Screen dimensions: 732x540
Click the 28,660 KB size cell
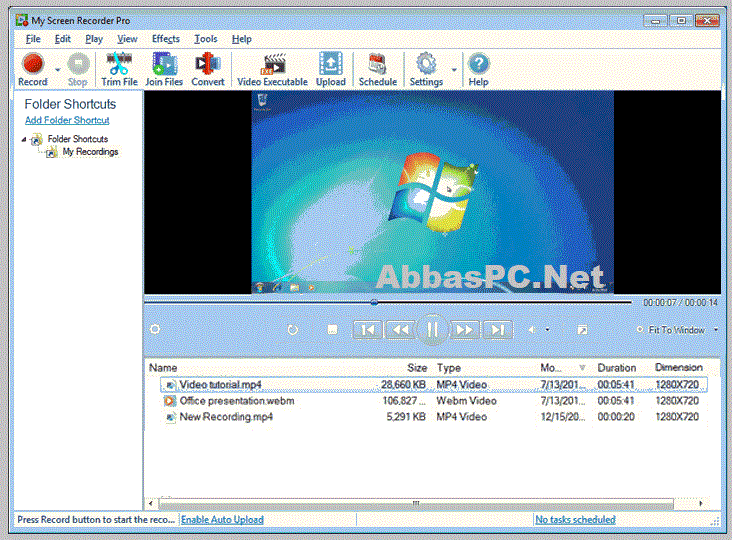tap(403, 385)
